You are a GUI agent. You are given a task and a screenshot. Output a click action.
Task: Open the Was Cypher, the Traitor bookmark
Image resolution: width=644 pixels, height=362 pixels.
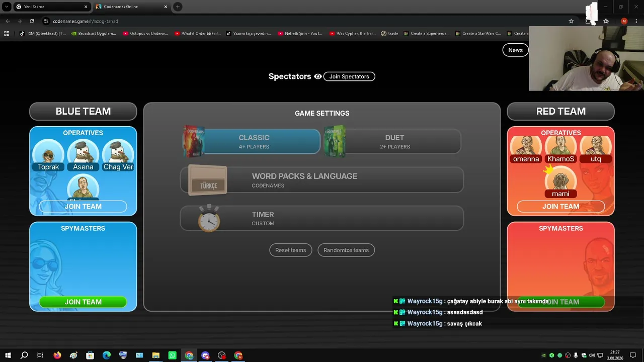point(352,34)
